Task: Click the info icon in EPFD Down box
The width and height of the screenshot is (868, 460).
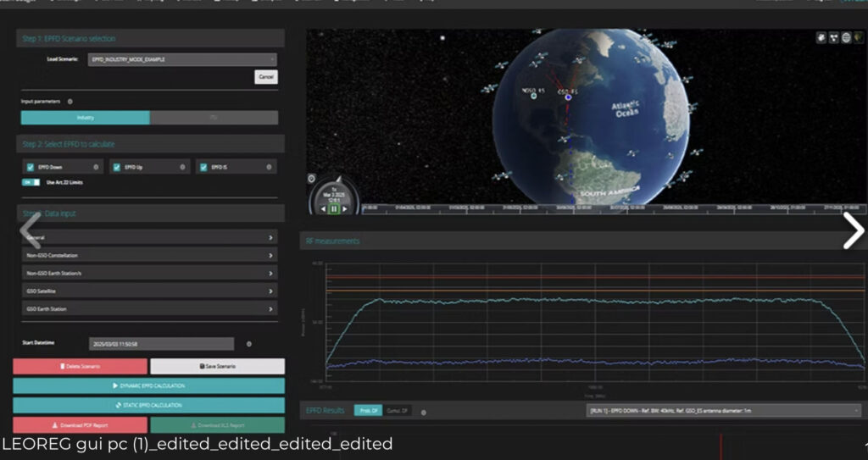Action: pyautogui.click(x=97, y=168)
